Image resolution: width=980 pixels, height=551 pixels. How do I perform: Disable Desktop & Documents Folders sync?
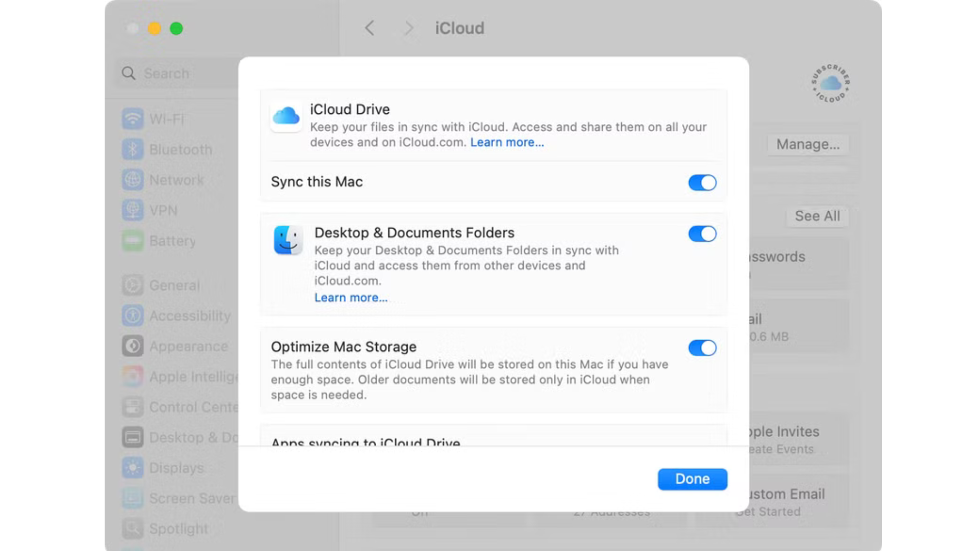point(702,234)
